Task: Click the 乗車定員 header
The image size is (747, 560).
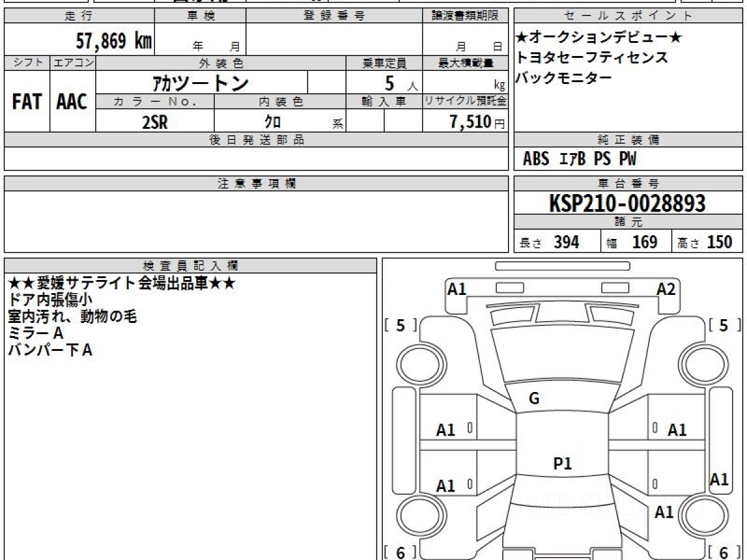Action: (x=384, y=63)
